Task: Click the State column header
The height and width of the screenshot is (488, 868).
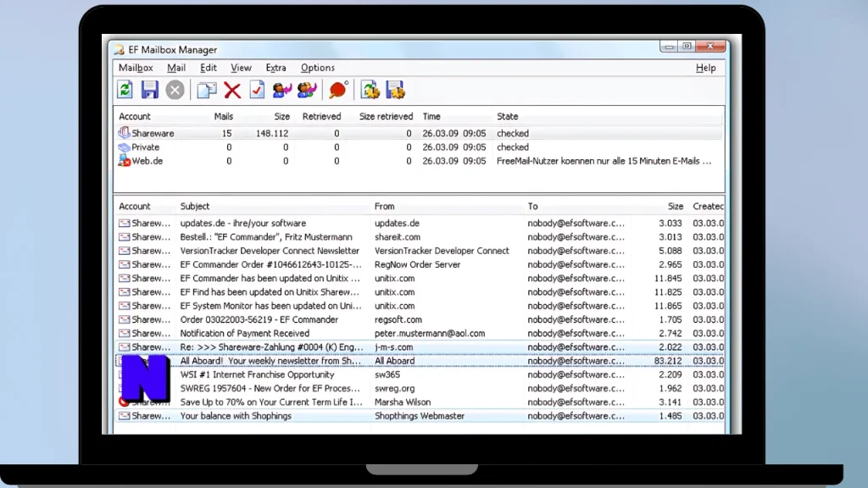Action: [x=508, y=116]
